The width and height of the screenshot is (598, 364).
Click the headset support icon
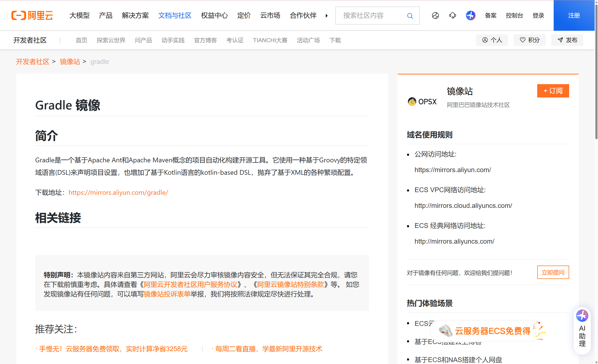(452, 15)
